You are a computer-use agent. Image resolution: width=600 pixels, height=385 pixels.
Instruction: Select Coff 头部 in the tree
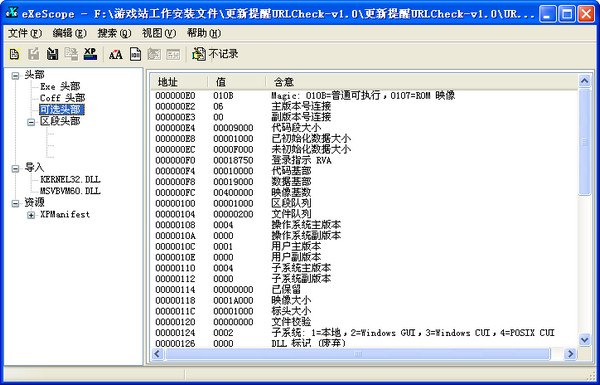coord(62,98)
